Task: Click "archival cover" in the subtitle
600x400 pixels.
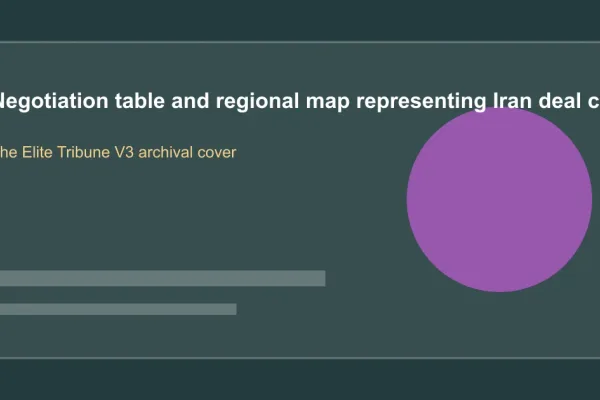Action: [x=187, y=152]
